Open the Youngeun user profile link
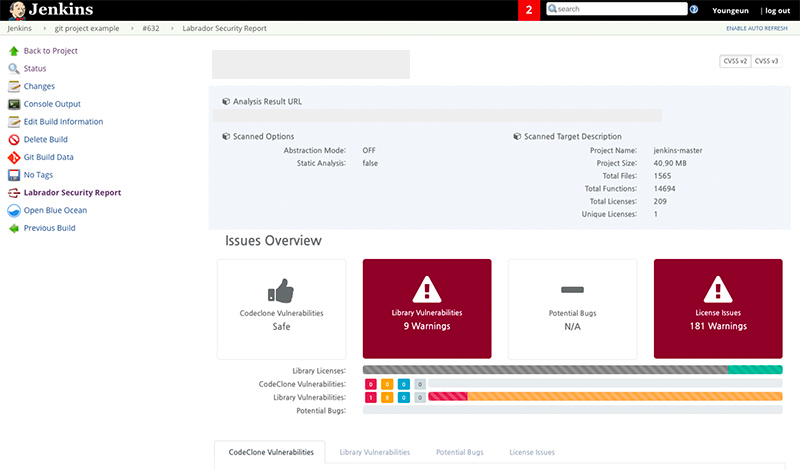 (731, 11)
